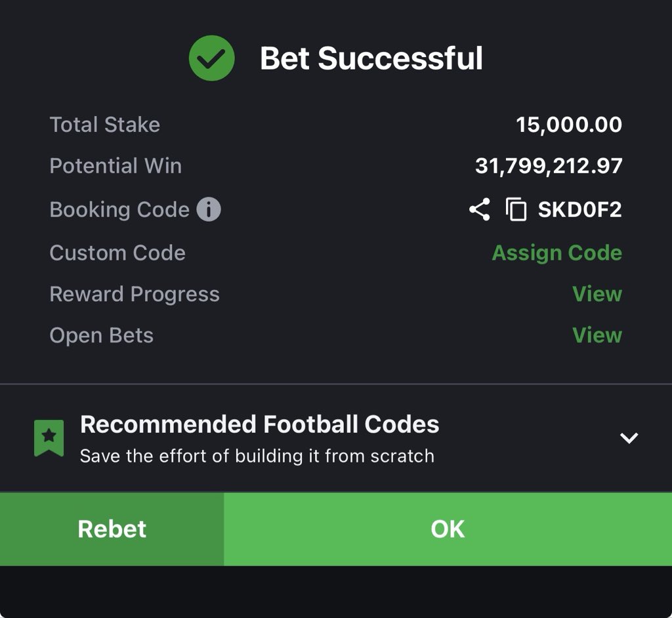Click the Custom Code label

coord(117,253)
